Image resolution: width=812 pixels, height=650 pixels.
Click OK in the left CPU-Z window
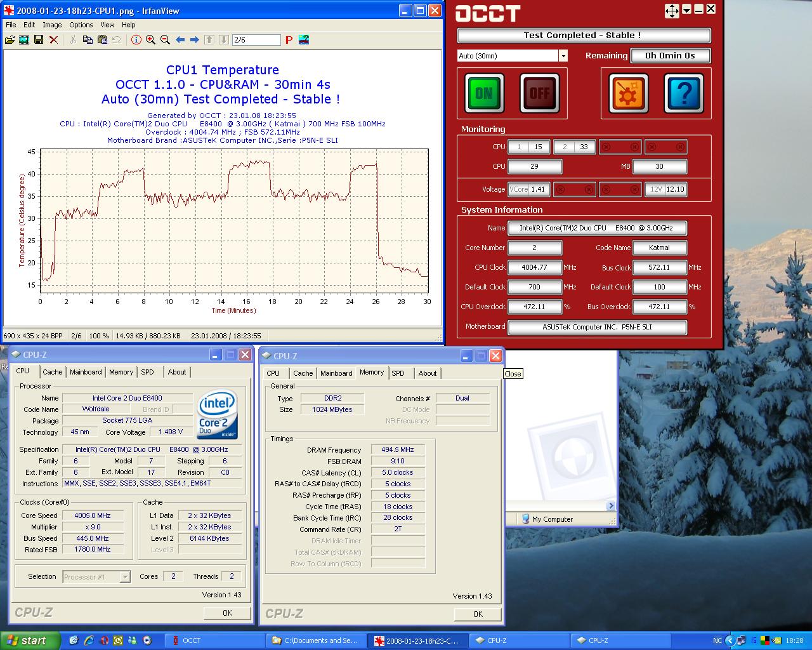click(x=227, y=613)
